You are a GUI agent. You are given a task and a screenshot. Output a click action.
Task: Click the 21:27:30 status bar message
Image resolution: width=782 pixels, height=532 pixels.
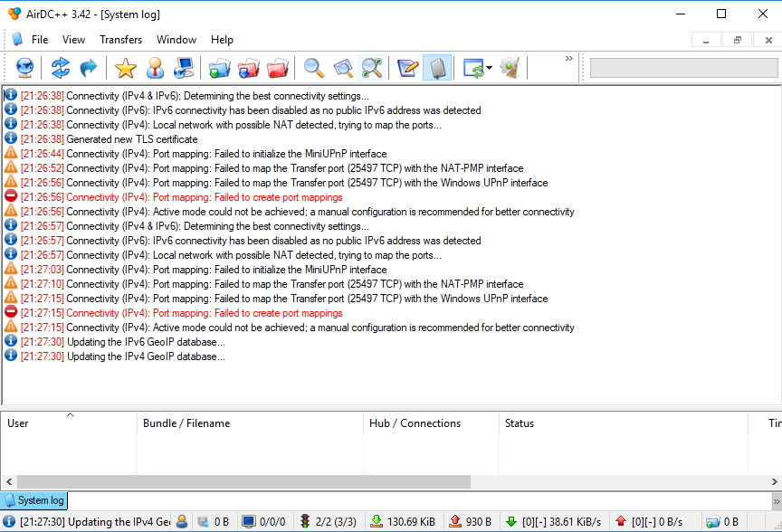tap(95, 521)
